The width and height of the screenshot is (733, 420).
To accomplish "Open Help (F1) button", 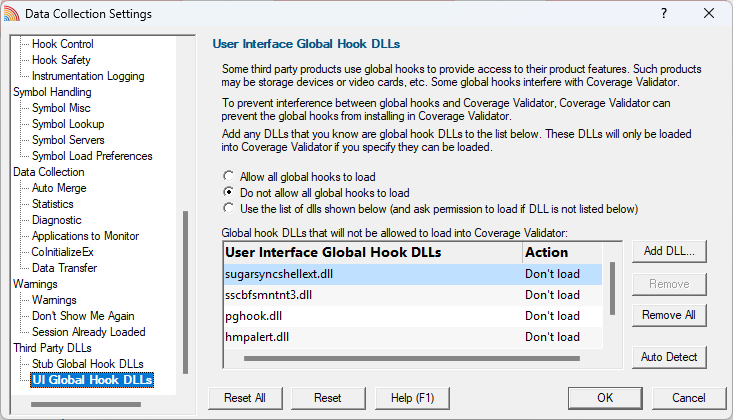I will tap(412, 398).
